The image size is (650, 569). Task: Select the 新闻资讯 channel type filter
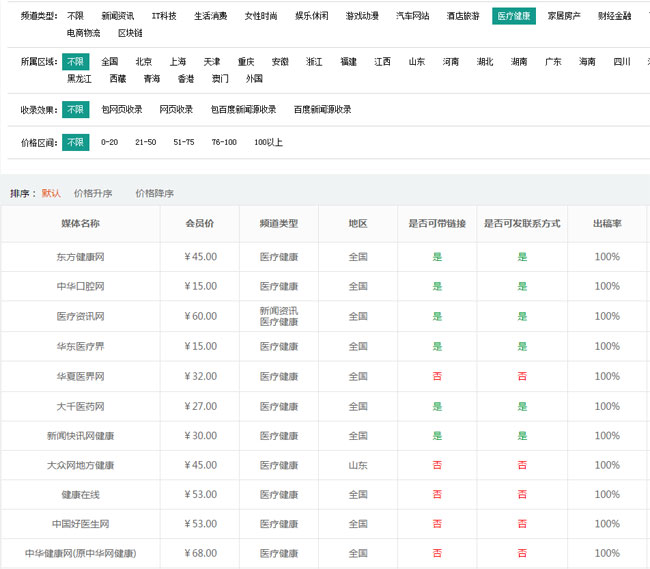[120, 16]
